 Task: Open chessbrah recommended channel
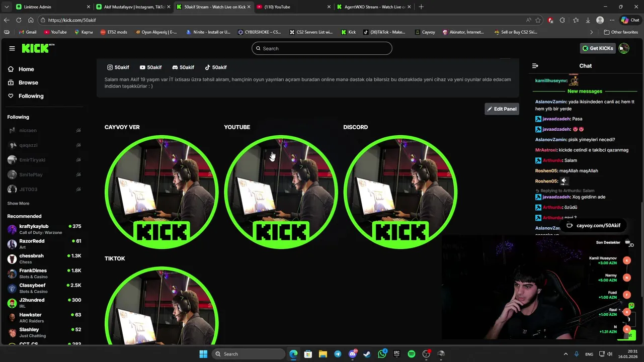[x=44, y=259]
